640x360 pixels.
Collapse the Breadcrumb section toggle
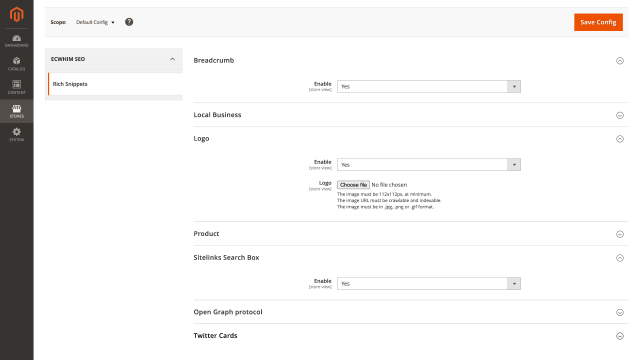620,61
